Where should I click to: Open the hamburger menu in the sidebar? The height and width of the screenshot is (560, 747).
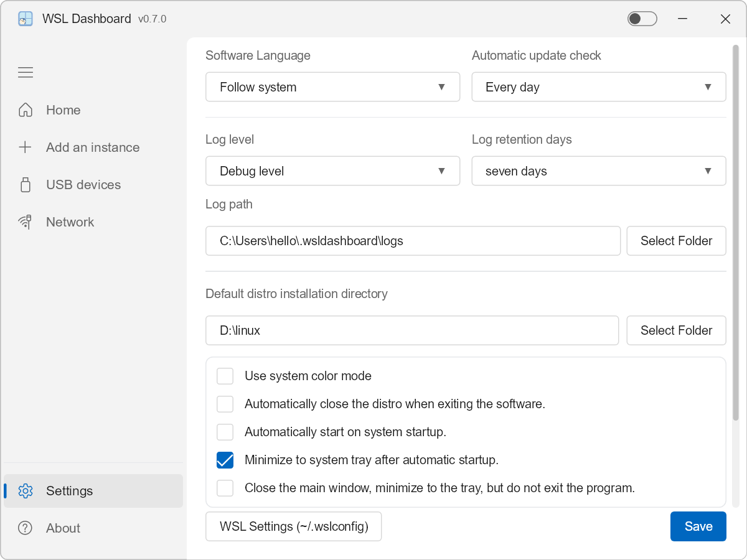coord(26,72)
